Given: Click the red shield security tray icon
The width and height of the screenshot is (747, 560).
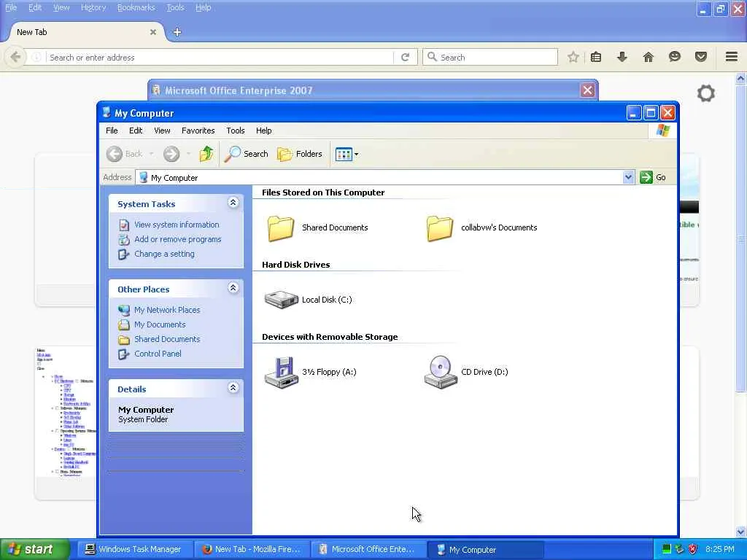Looking at the screenshot, I should 693,549.
